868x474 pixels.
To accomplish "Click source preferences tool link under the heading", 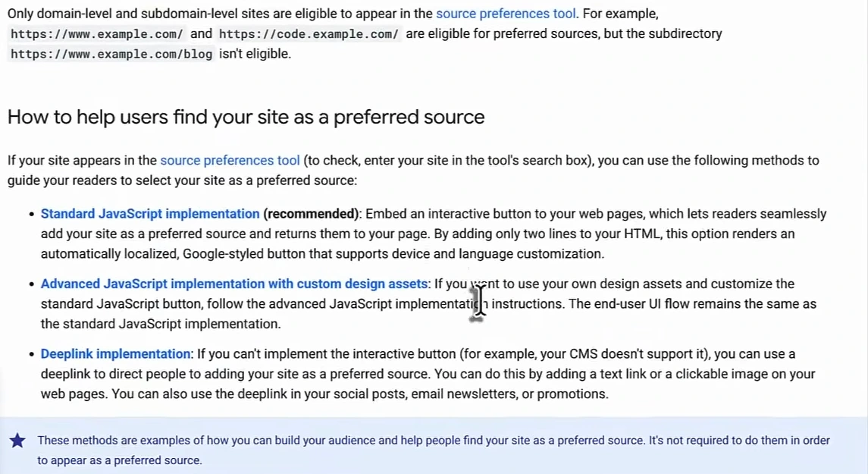I will click(x=230, y=161).
